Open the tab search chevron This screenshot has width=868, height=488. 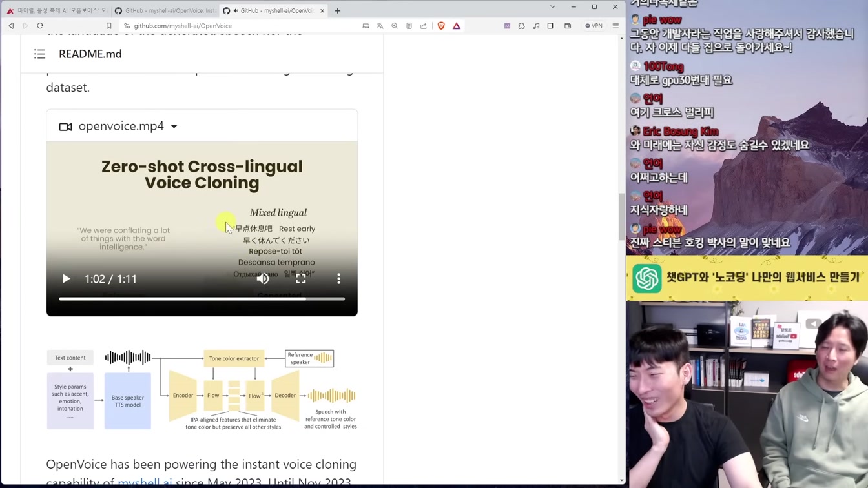coord(553,7)
